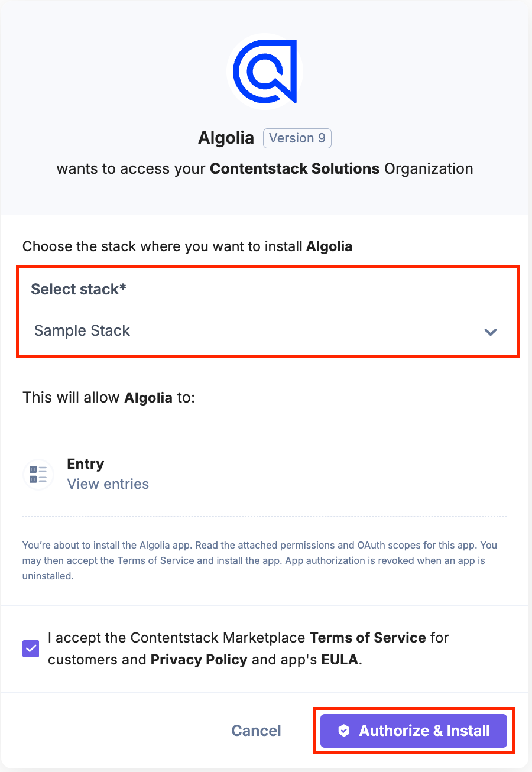Open the Privacy Policy link

tap(199, 660)
